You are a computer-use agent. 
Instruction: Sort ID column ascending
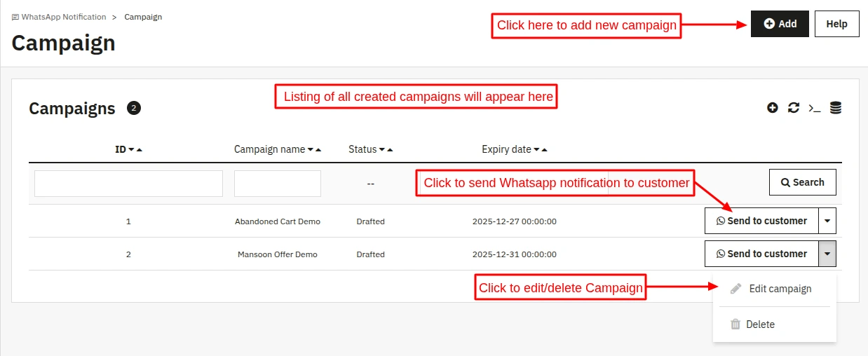click(x=140, y=149)
